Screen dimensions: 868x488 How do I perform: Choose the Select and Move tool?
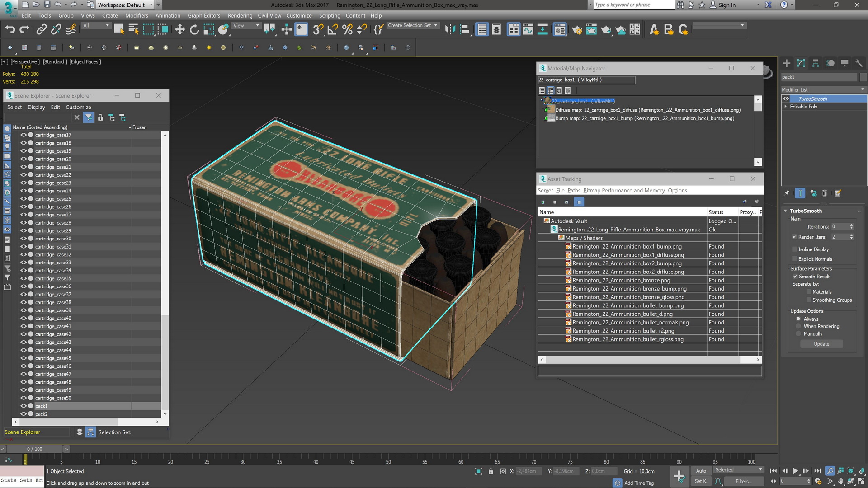point(180,30)
